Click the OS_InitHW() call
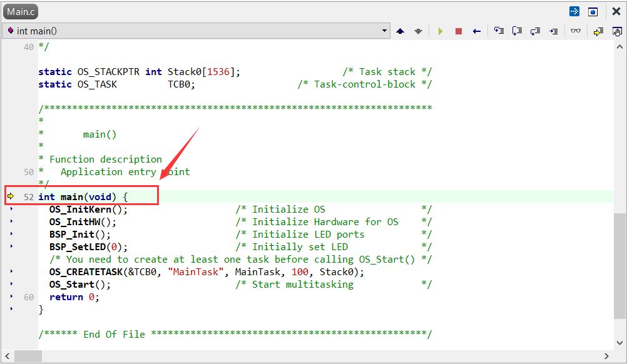The height and width of the screenshot is (364, 627). pyautogui.click(x=83, y=222)
